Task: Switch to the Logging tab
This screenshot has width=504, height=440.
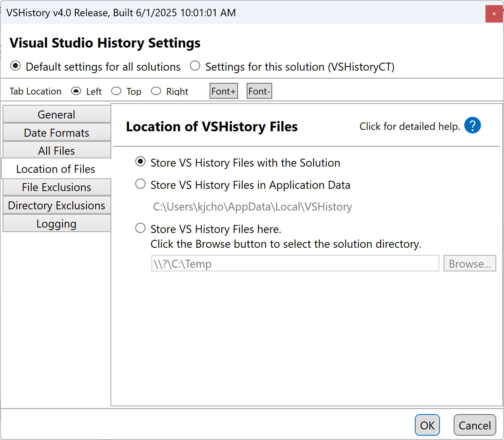Action: click(x=56, y=223)
